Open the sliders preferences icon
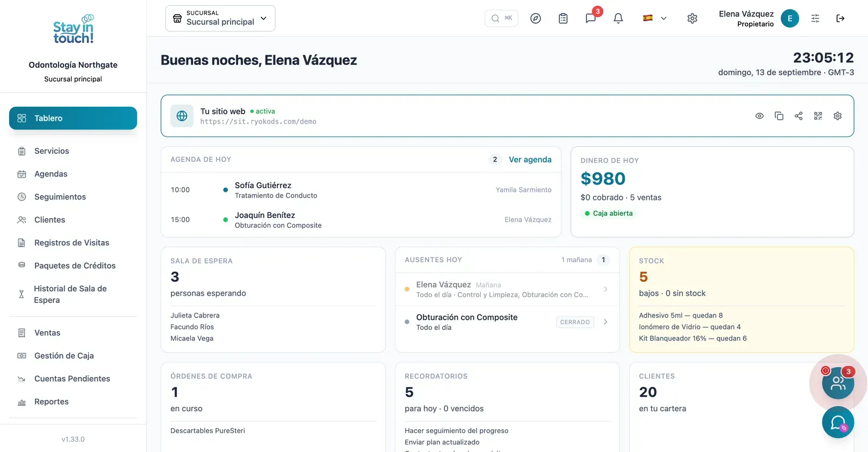 point(815,18)
